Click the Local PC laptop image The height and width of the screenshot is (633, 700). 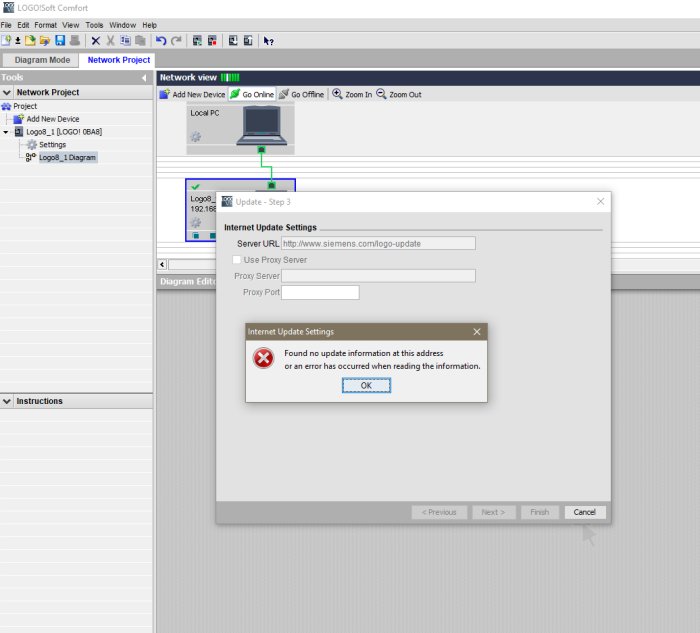(262, 126)
